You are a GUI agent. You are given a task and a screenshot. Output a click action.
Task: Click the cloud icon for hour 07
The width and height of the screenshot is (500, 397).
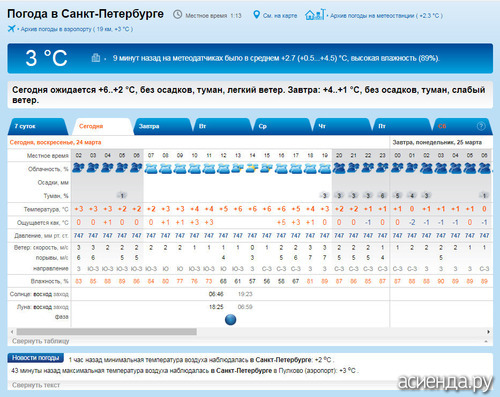tap(151, 168)
